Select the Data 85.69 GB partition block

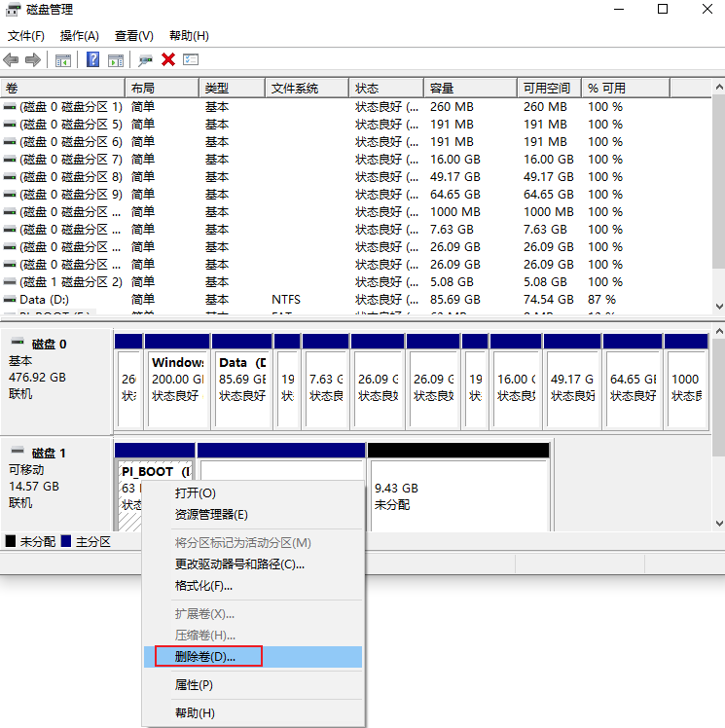tap(241, 382)
